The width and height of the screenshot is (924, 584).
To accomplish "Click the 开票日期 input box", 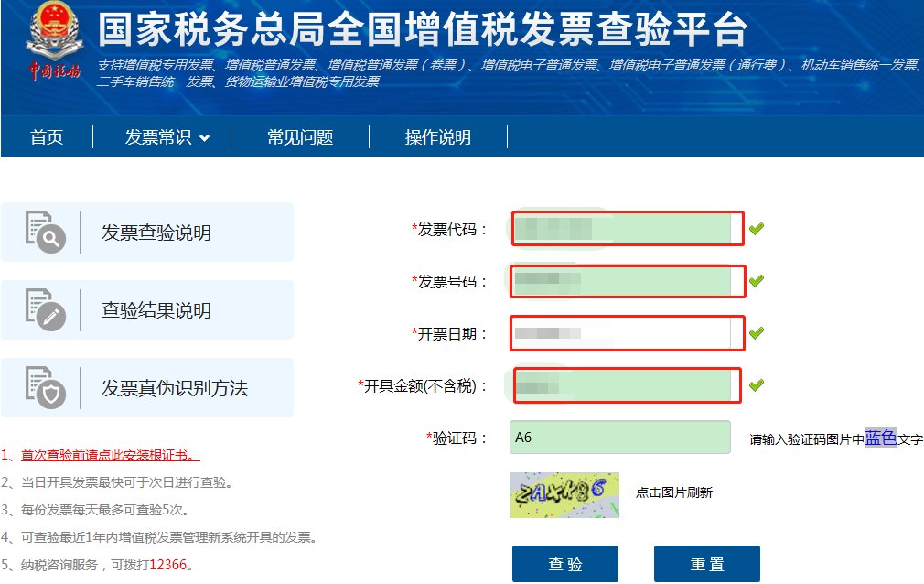I will 627,333.
